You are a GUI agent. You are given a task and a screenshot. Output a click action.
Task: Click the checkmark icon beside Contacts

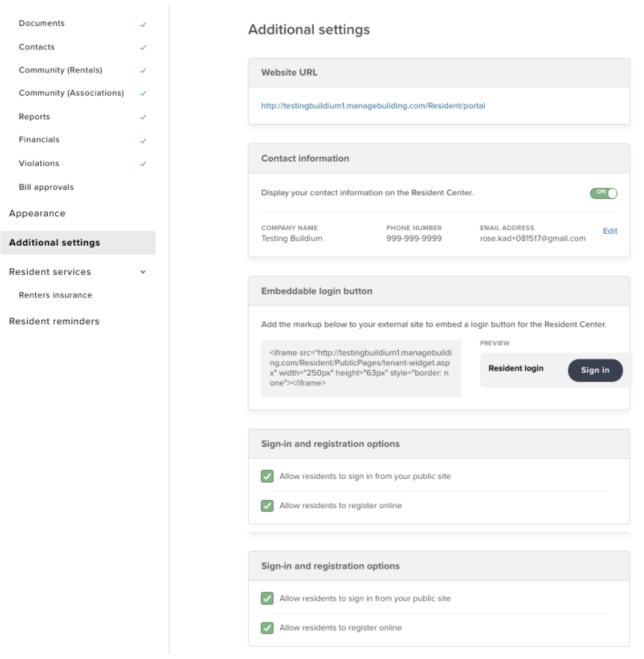coord(143,48)
